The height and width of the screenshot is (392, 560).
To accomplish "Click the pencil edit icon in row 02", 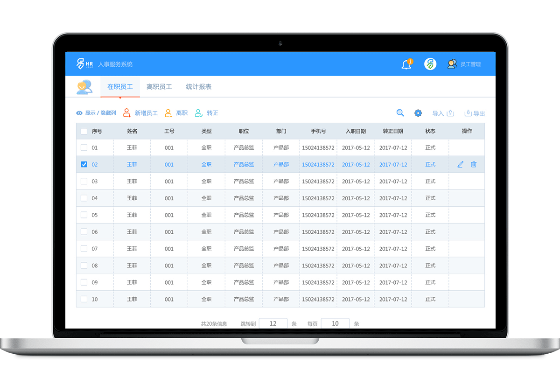I will [x=461, y=164].
